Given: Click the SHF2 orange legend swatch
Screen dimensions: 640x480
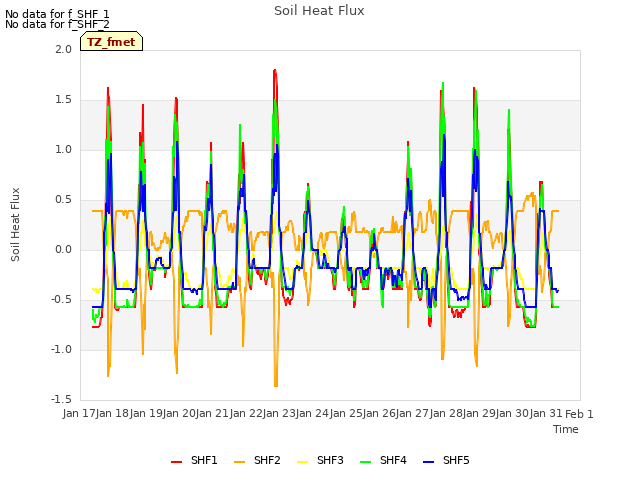Looking at the screenshot, I should point(240,461).
